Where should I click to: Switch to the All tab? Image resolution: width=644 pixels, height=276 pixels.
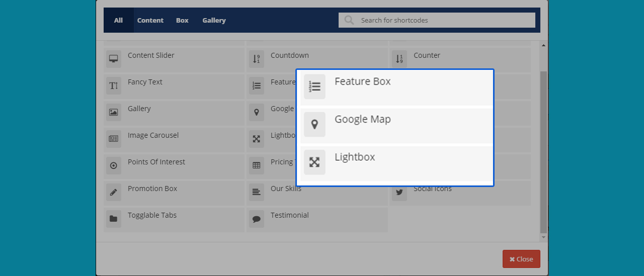pos(118,20)
